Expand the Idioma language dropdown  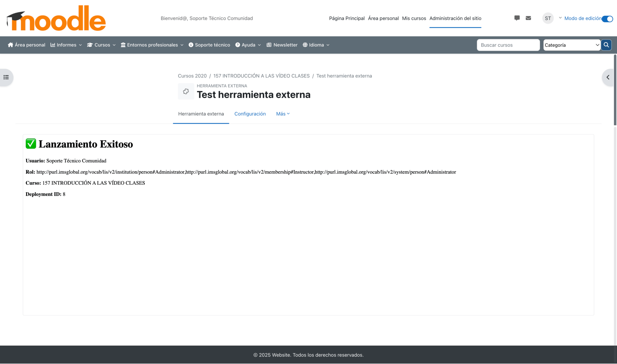(x=316, y=45)
